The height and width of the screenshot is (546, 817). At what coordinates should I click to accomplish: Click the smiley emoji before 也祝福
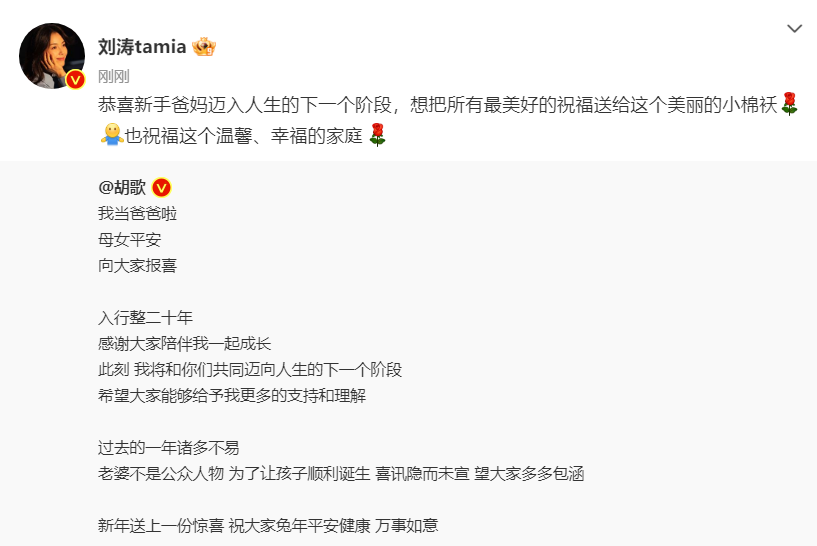[111, 134]
